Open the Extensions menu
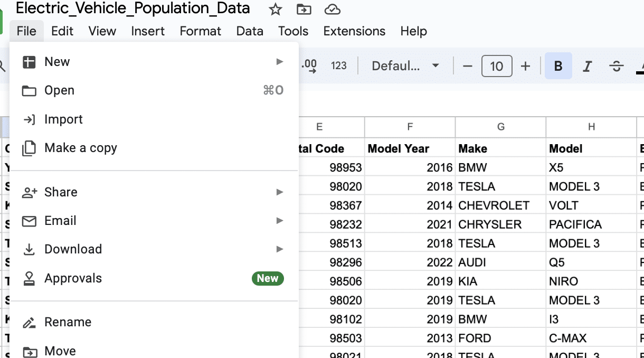The height and width of the screenshot is (358, 644). coord(354,31)
